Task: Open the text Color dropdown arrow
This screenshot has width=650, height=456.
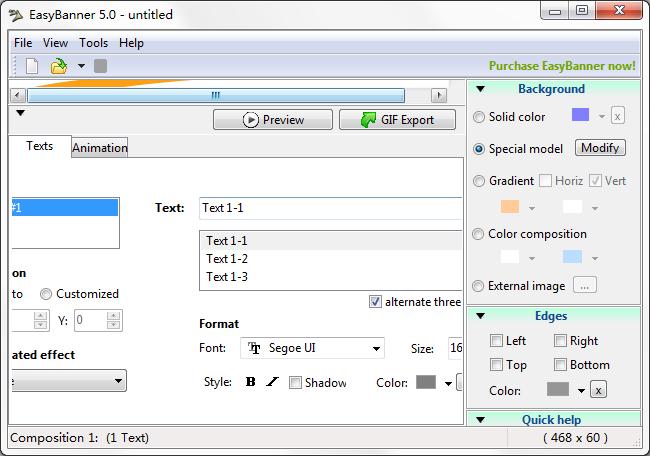Action: [448, 384]
